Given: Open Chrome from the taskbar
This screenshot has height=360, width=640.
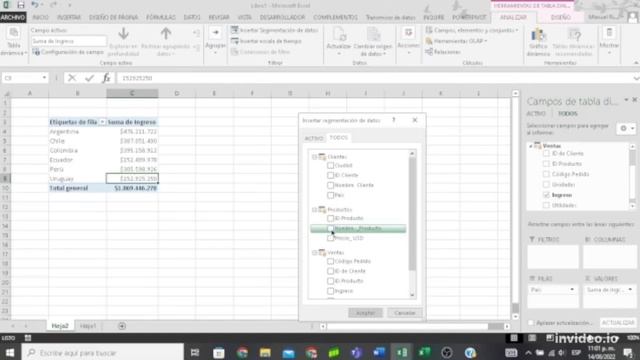Looking at the screenshot, I should pyautogui.click(x=242, y=352).
